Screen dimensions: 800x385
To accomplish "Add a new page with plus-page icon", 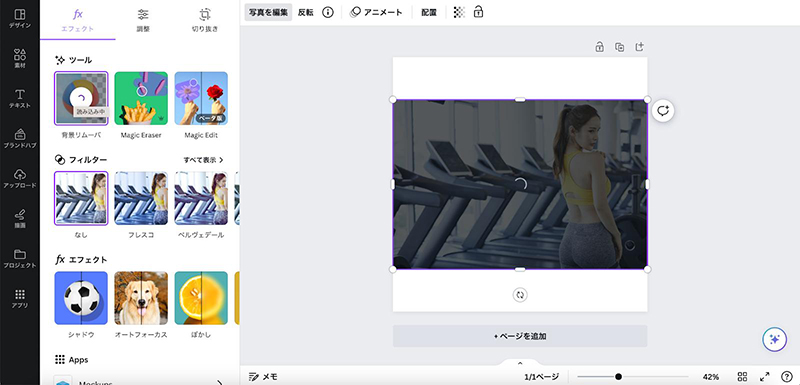I will (x=639, y=47).
